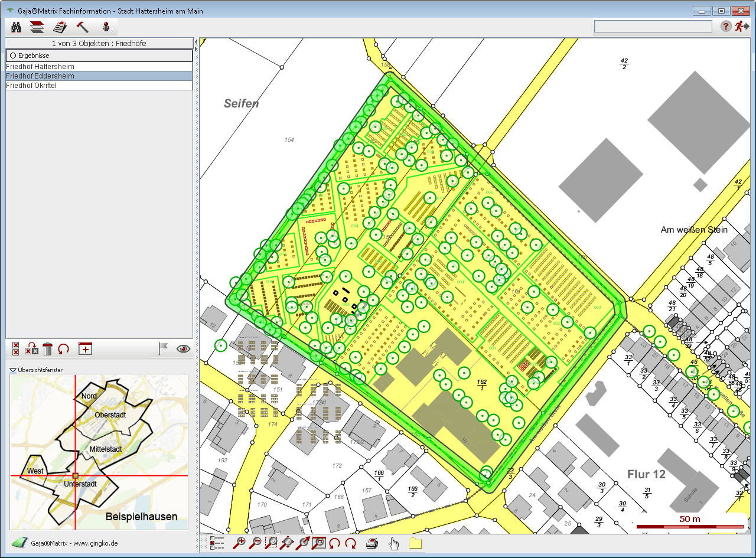The width and height of the screenshot is (756, 558).
Task: Click the help question mark button
Action: point(726,27)
